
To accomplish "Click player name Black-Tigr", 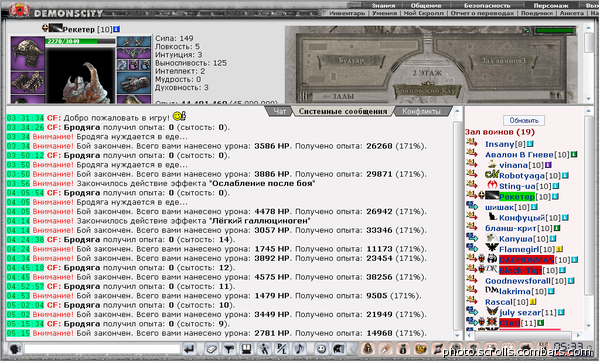I will click(x=520, y=270).
